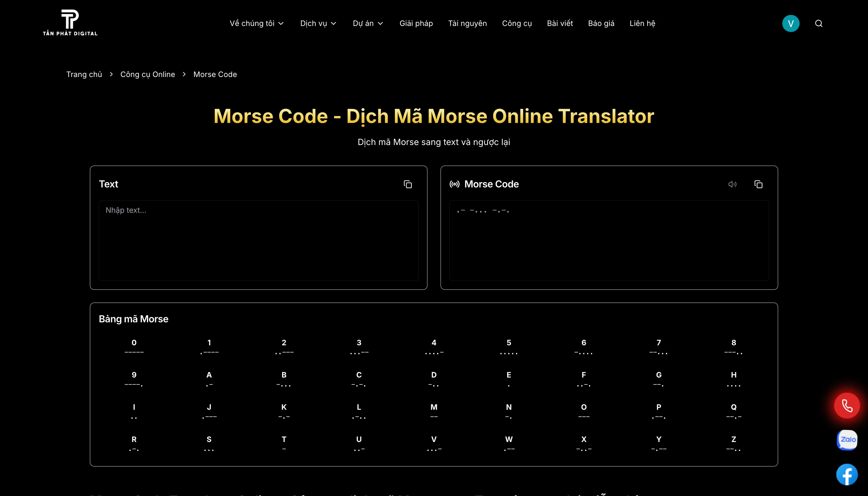
Task: Click the red phone call icon
Action: 847,405
